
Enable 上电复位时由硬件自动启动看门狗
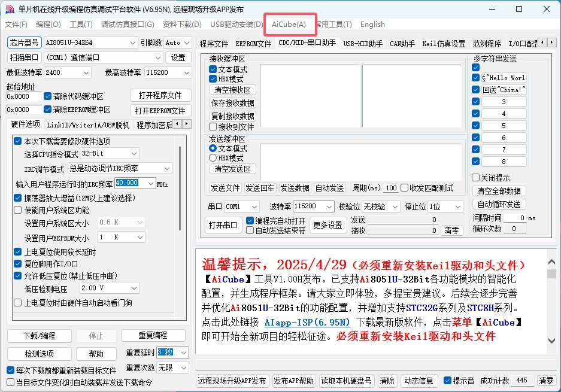point(17,303)
